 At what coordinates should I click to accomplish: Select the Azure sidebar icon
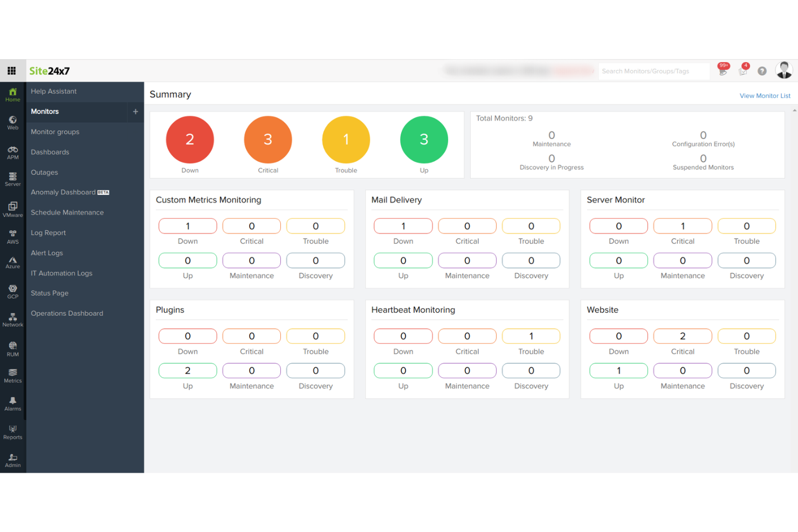12,262
